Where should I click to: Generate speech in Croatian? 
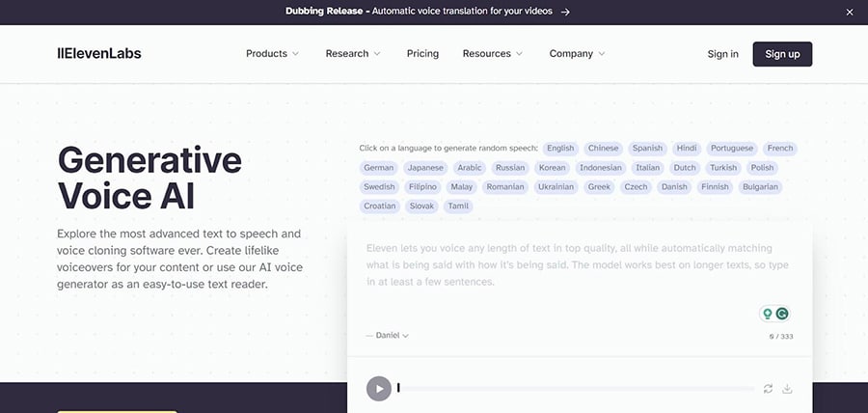(380, 206)
